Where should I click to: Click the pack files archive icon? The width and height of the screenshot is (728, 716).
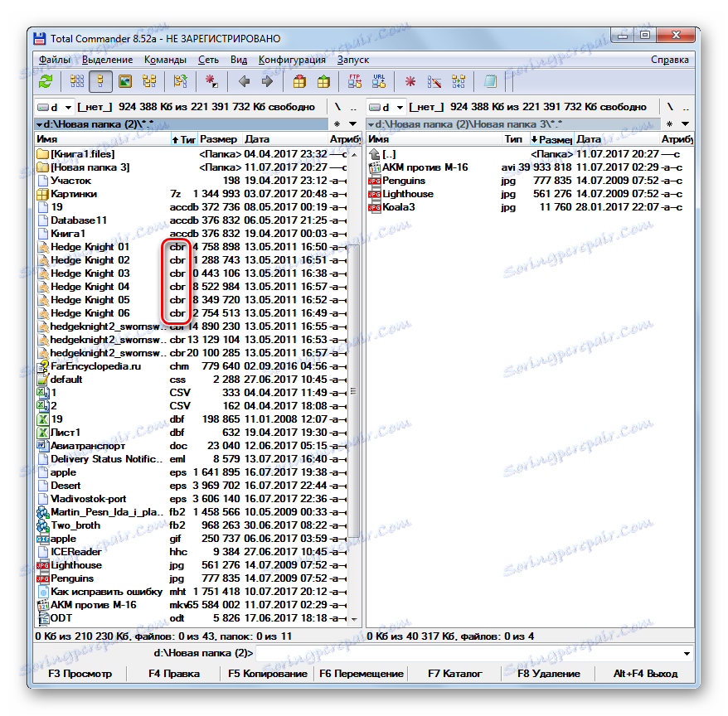click(299, 82)
